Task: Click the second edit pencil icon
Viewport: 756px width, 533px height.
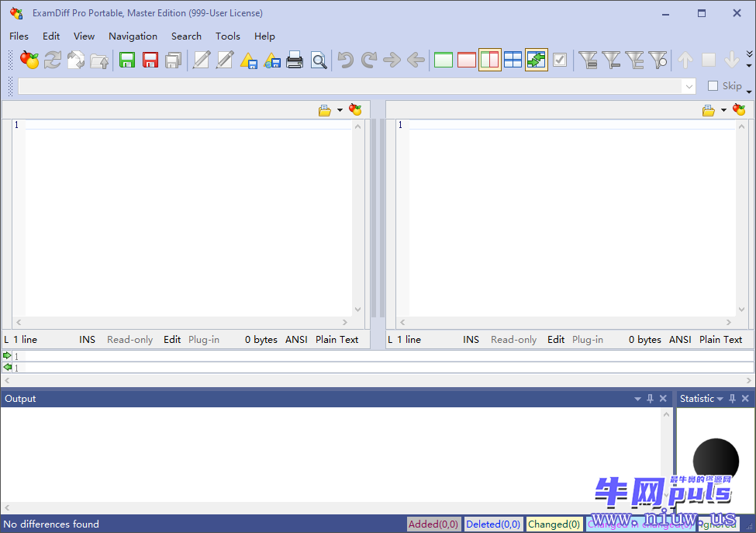Action: 225,61
